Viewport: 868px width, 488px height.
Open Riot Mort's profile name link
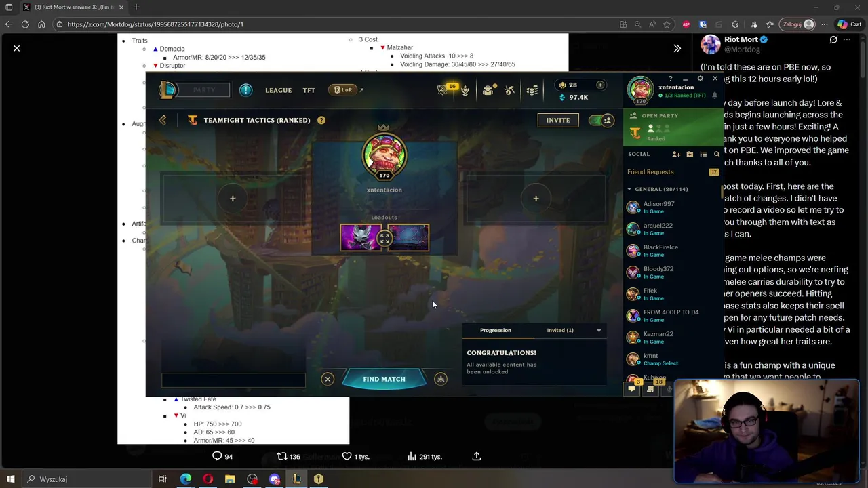pos(741,39)
